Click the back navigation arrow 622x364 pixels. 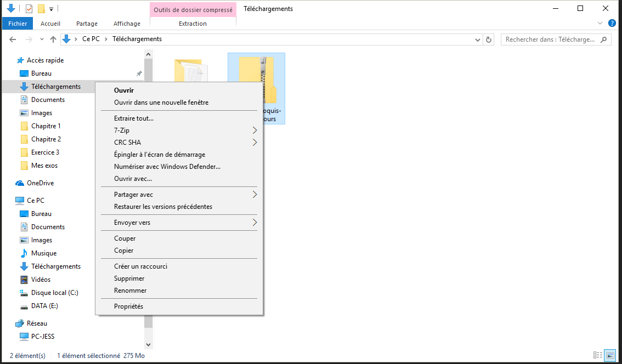point(13,39)
